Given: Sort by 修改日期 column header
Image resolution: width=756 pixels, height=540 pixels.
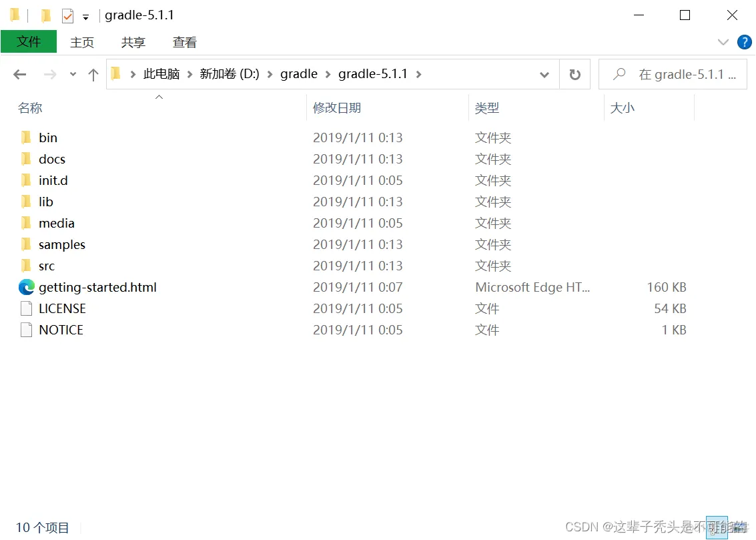Looking at the screenshot, I should pos(337,107).
